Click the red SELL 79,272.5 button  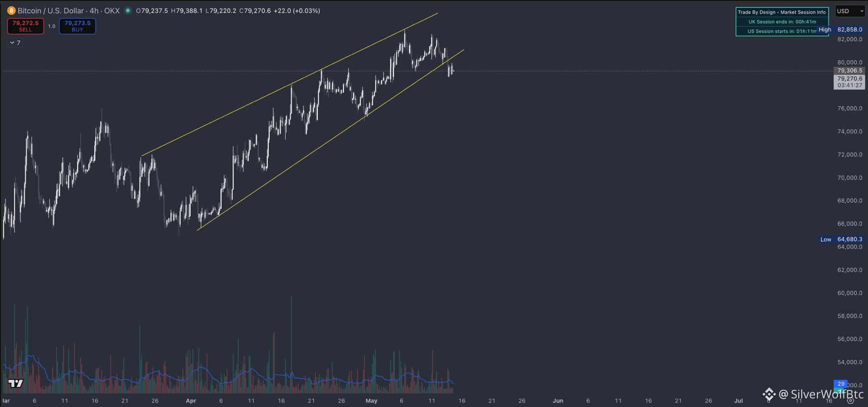(26, 26)
